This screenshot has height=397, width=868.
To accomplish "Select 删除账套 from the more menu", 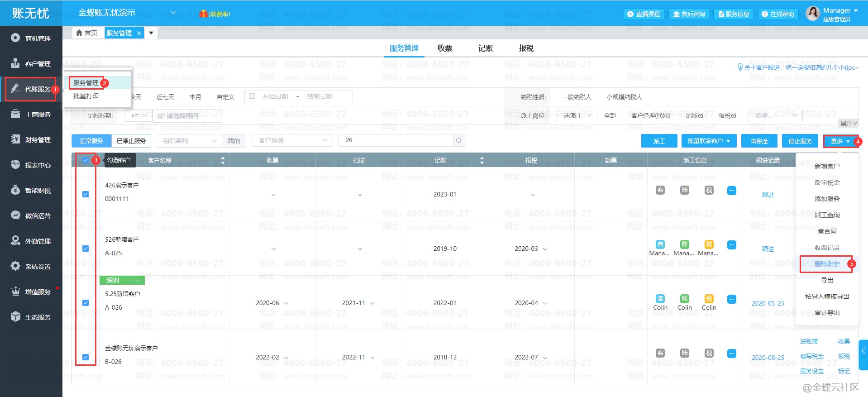I will pos(827,264).
